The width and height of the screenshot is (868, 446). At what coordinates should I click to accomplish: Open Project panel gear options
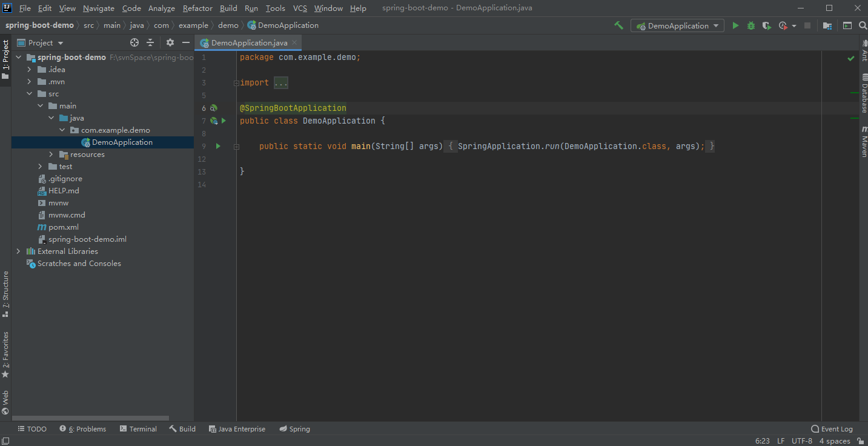click(170, 42)
